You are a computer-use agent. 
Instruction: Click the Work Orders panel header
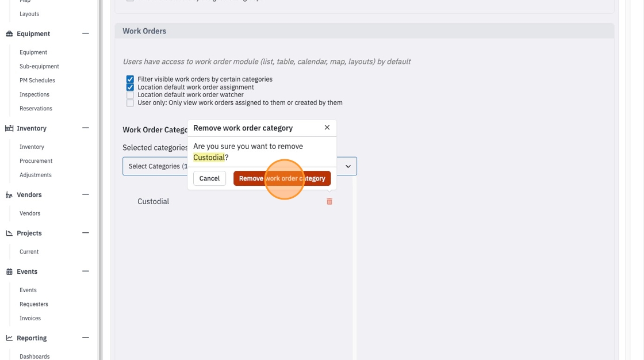[x=365, y=31]
